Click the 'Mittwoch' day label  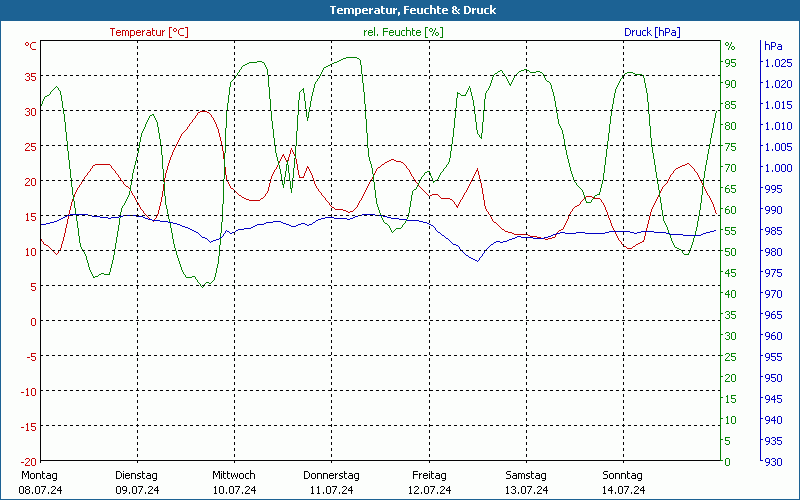coord(234,475)
